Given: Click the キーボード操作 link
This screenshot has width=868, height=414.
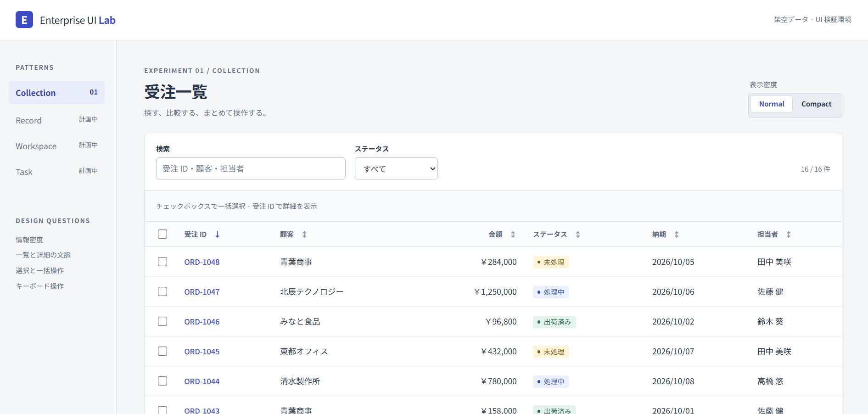Looking at the screenshot, I should [x=40, y=286].
